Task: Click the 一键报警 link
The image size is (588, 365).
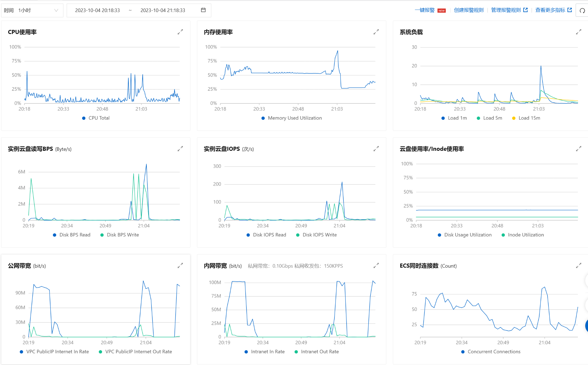Action: click(x=425, y=10)
